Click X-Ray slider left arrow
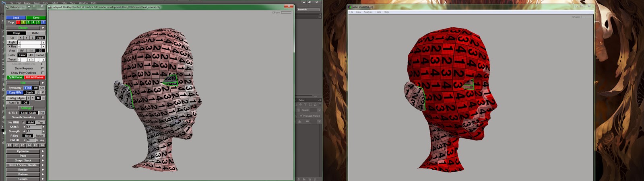This screenshot has width=644, height=181. [x=19, y=47]
